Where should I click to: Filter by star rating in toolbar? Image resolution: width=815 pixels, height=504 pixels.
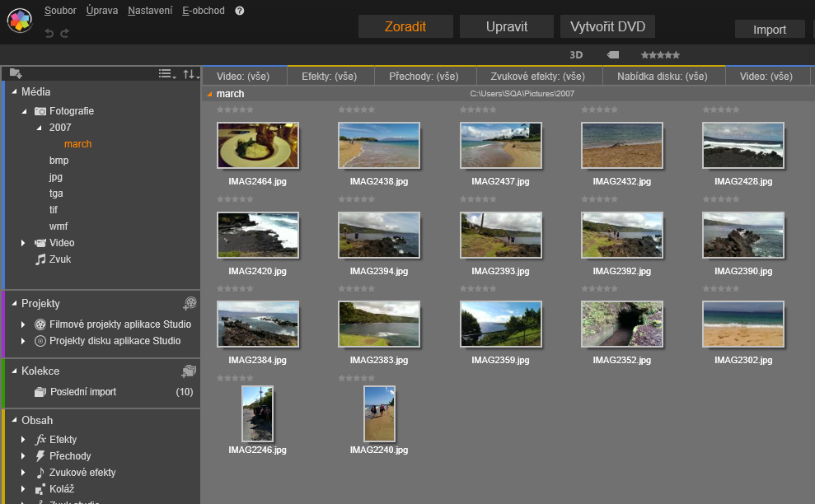coord(660,55)
